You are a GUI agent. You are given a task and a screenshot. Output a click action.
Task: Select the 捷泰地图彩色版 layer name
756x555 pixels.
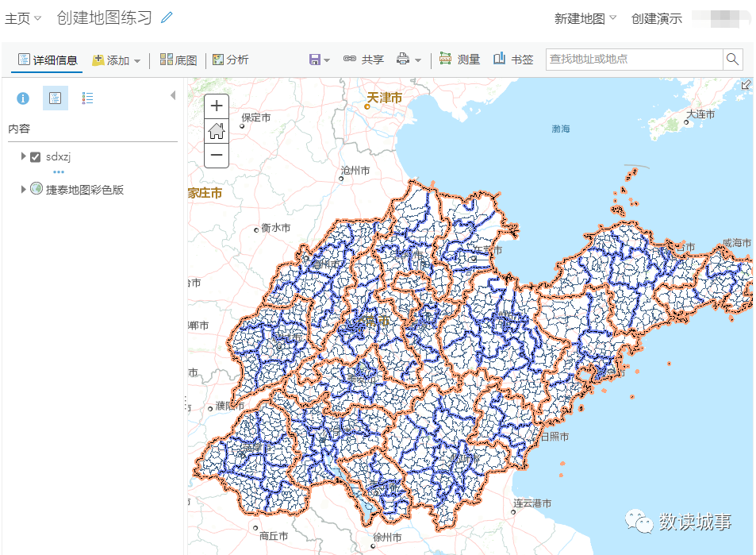click(85, 190)
